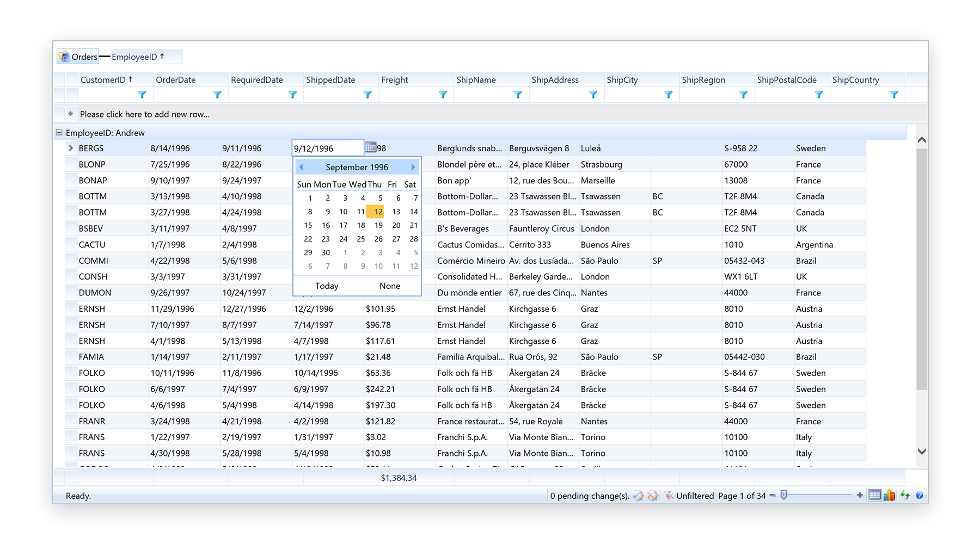980x544 pixels.
Task: Switch to grid view in status bar
Action: 874,496
